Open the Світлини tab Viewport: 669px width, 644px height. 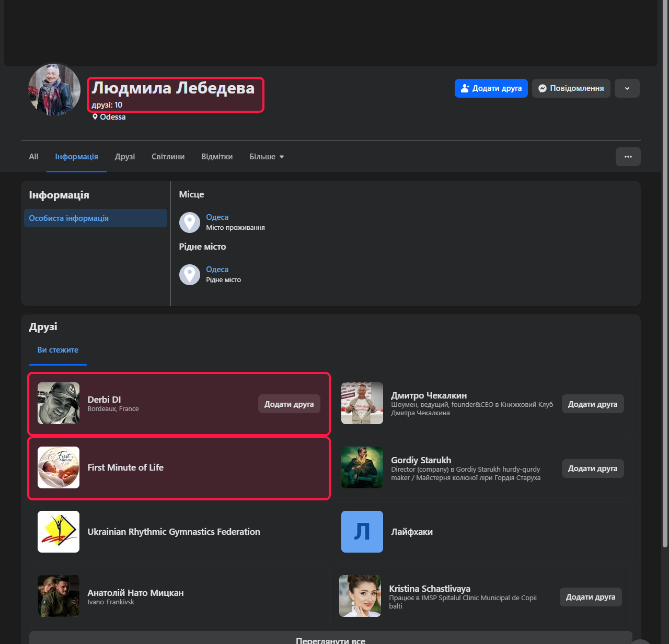(x=168, y=157)
